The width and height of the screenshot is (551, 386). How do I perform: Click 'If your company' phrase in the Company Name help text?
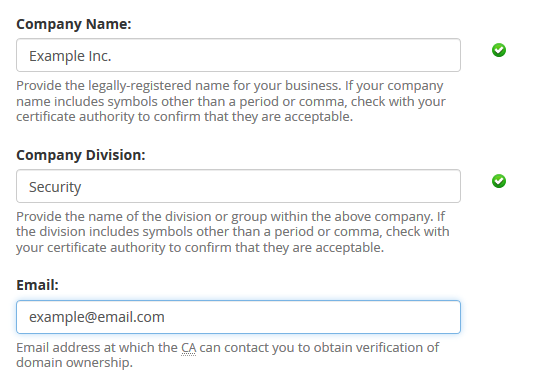(394, 86)
